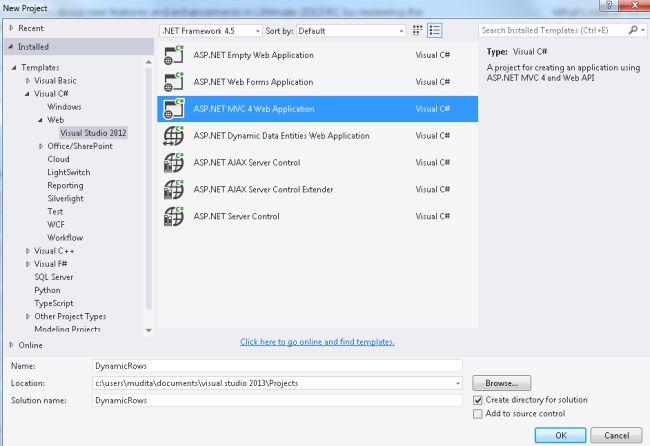
Task: Click the Cancel button
Action: [616, 435]
